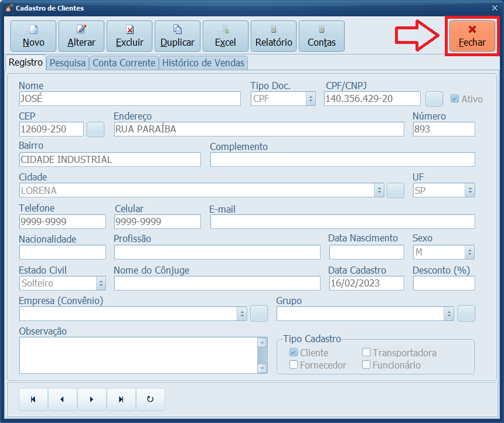Export data using the Excel button
The width and height of the screenshot is (504, 423).
point(226,36)
